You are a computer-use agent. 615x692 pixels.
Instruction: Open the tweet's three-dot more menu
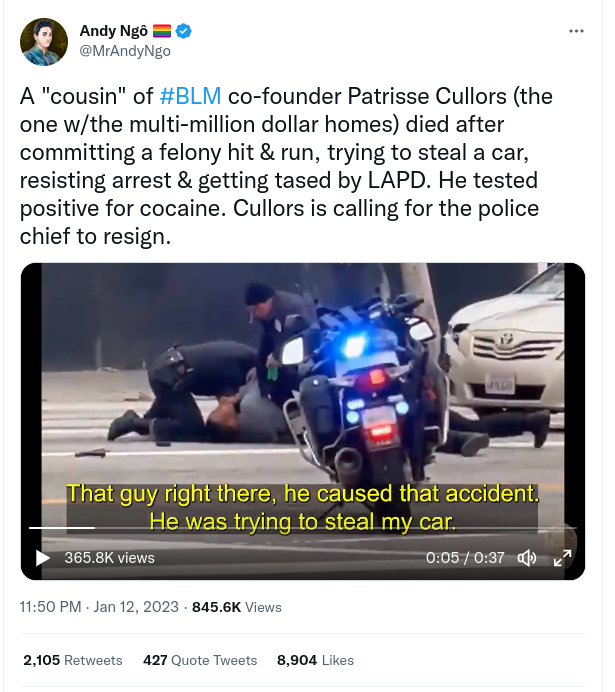[x=575, y=31]
